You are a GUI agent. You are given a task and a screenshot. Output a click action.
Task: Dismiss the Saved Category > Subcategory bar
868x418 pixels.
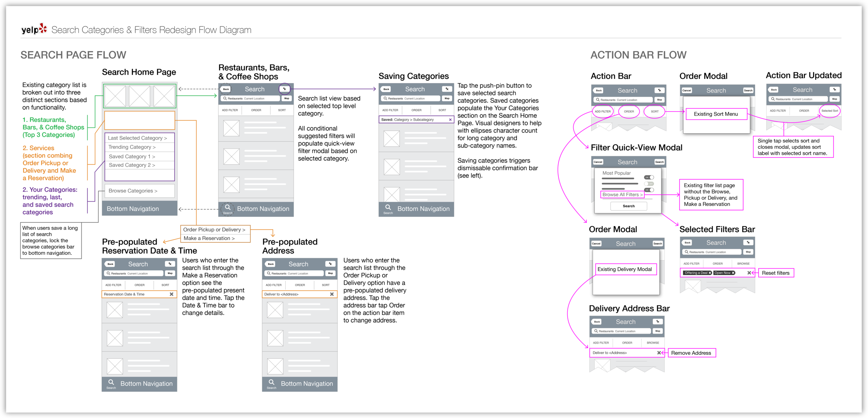tap(450, 120)
